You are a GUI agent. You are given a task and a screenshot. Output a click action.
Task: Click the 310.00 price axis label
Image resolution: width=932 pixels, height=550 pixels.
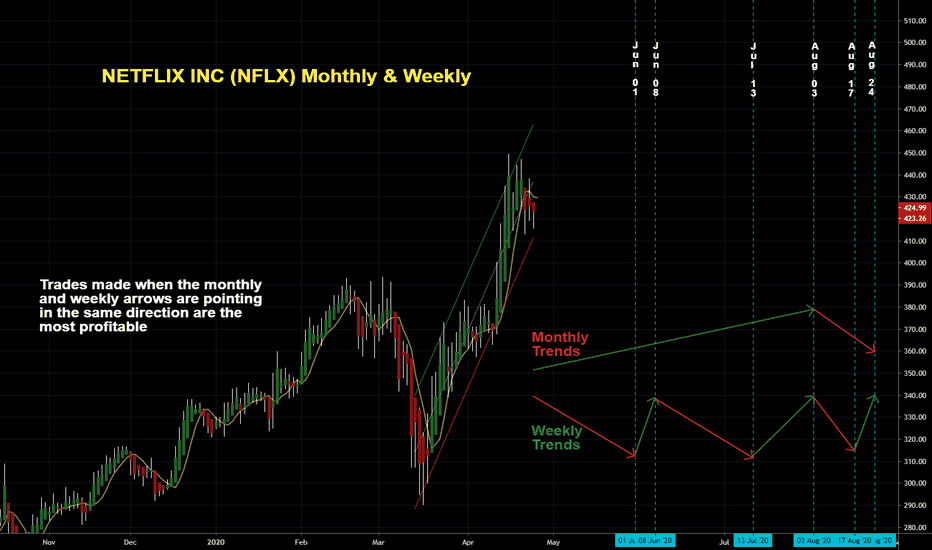pos(915,461)
